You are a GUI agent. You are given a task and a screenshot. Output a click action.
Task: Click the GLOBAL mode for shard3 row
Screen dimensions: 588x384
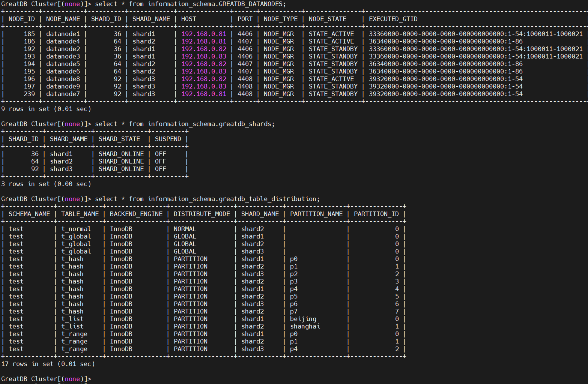click(185, 251)
